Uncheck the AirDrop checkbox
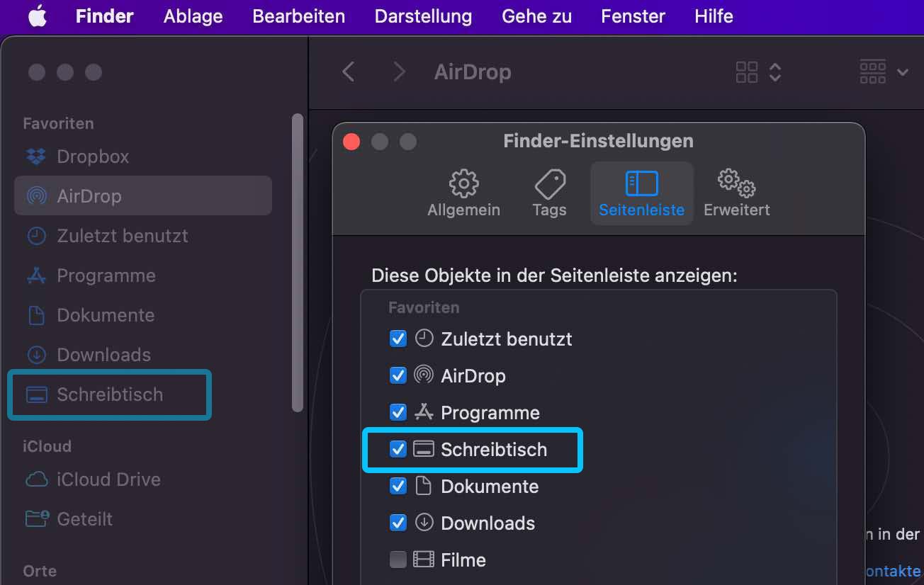This screenshot has width=924, height=585. [398, 375]
